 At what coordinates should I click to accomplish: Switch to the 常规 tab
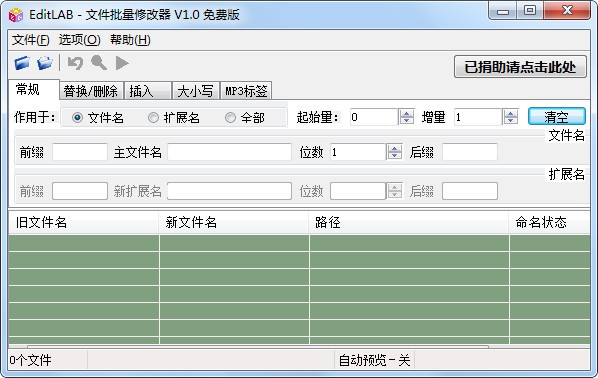pyautogui.click(x=34, y=90)
